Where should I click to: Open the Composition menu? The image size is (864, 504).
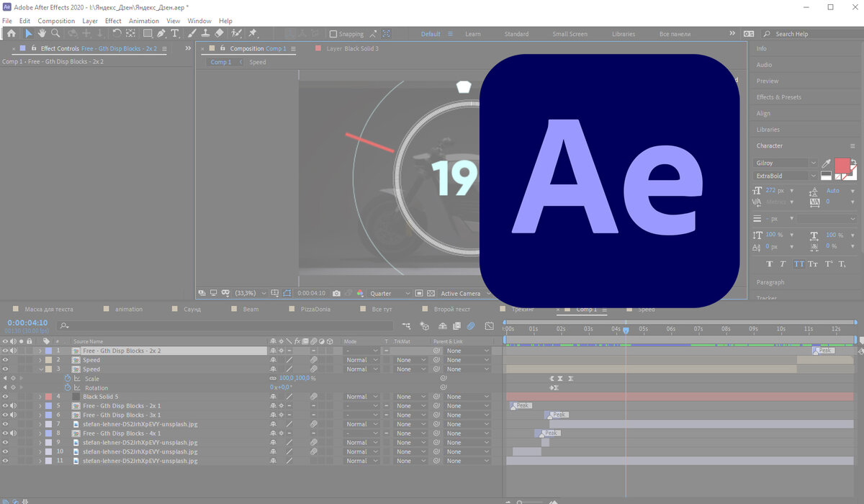click(56, 21)
